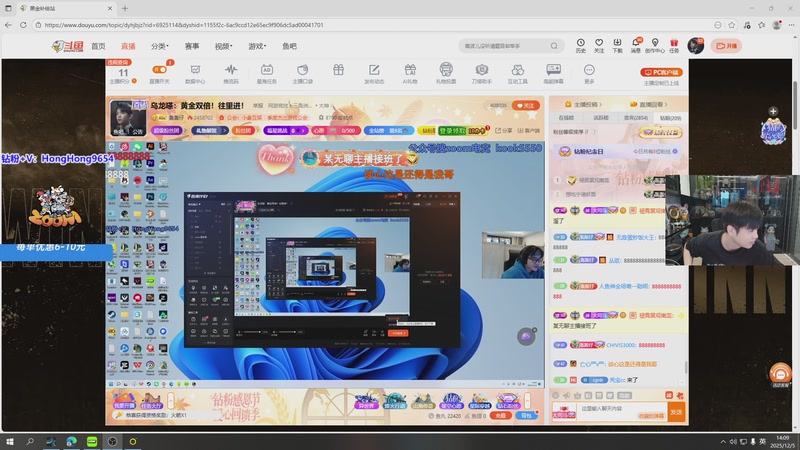Switch to the 活跃榜 activity rank tab

[601, 118]
